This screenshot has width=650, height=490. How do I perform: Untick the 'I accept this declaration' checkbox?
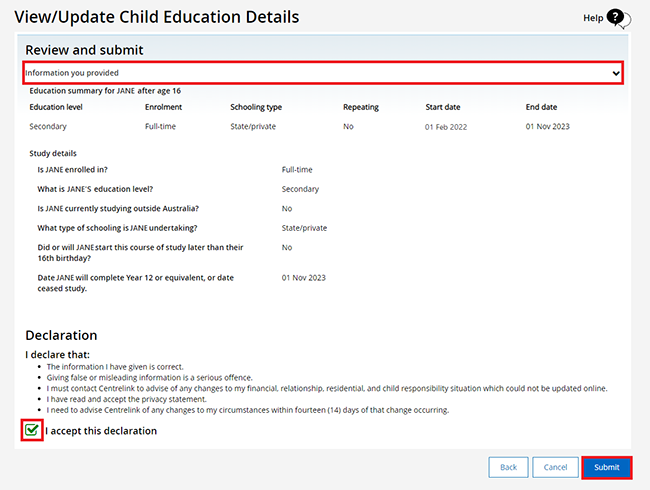tap(32, 430)
